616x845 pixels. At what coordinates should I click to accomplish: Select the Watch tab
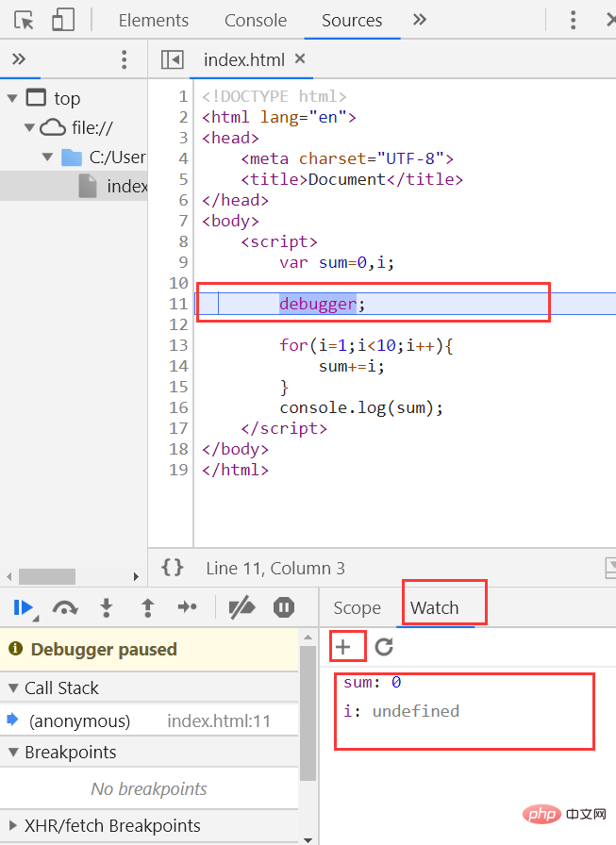(434, 608)
